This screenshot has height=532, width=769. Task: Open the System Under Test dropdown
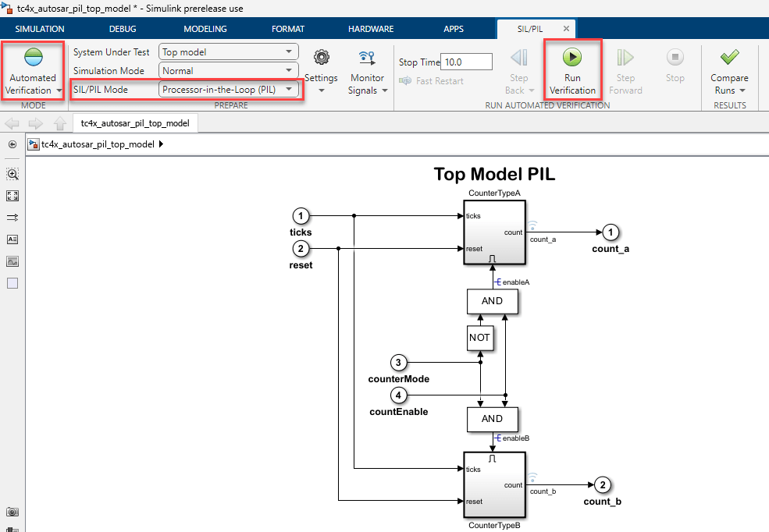point(228,52)
